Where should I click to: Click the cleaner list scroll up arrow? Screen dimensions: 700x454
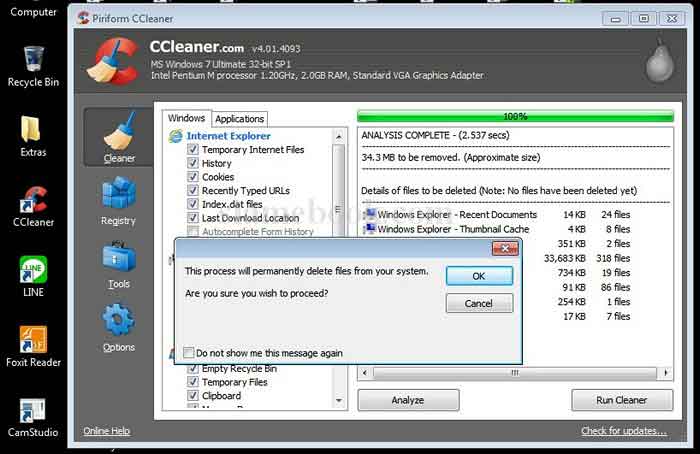pyautogui.click(x=338, y=136)
